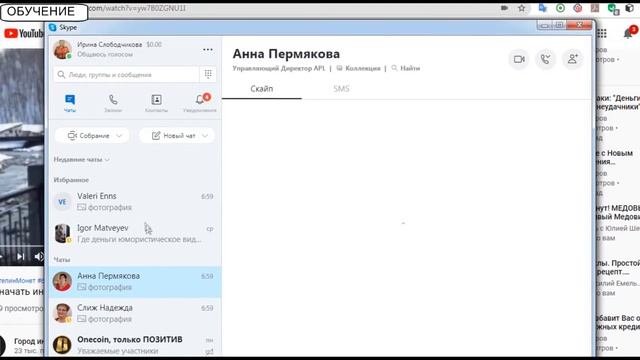The image size is (640, 360).
Task: Open the Контакты section
Action: point(156,103)
